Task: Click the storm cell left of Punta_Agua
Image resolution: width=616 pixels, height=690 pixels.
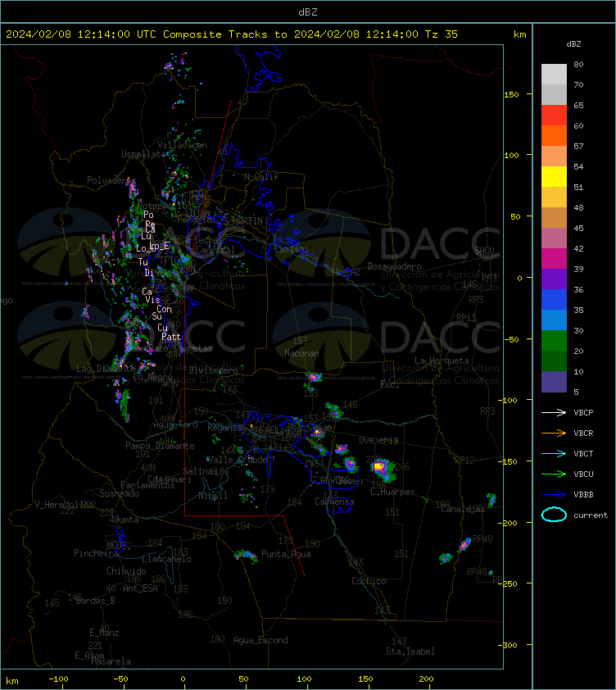Action: tap(246, 556)
